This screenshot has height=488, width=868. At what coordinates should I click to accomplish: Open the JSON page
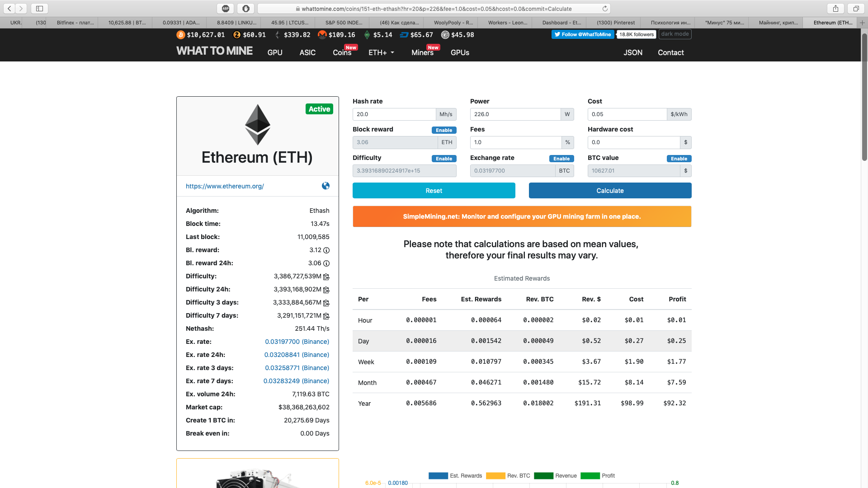[x=633, y=52]
